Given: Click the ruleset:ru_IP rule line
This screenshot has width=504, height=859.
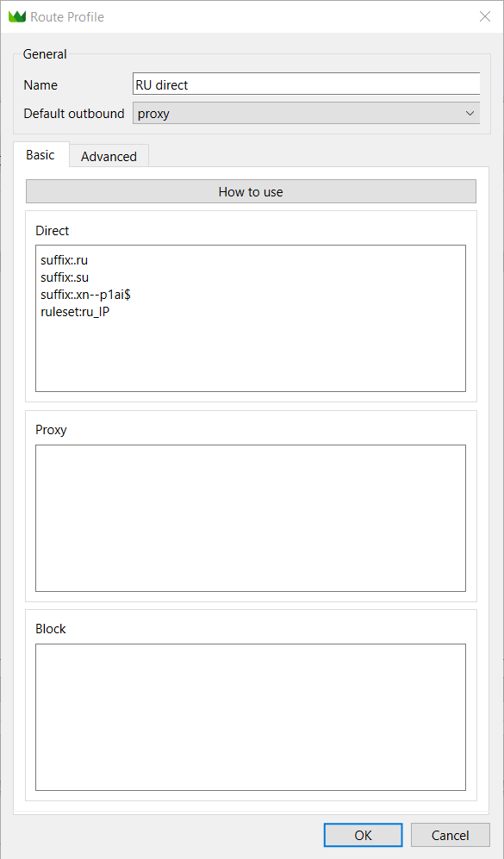Looking at the screenshot, I should (x=75, y=312).
